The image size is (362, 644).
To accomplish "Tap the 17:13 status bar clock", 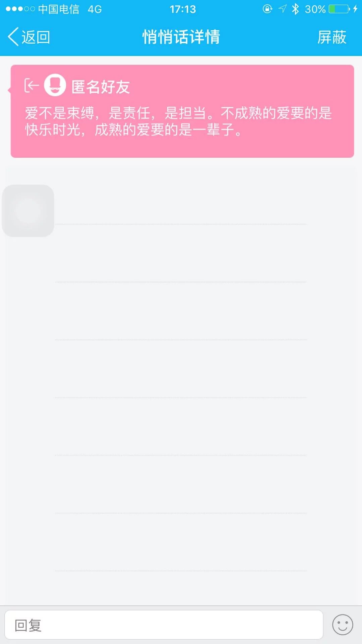I will (183, 9).
